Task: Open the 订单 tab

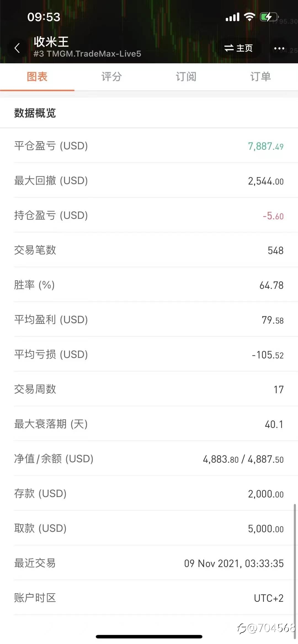Action: pos(260,77)
